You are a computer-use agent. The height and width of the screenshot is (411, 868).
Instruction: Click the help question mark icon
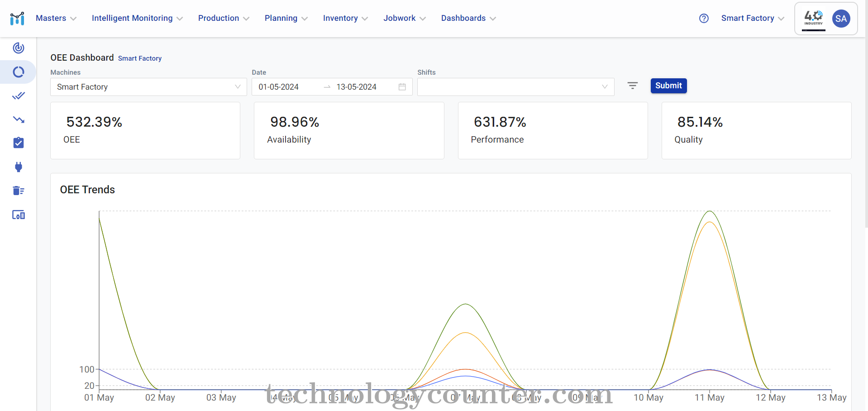click(704, 19)
